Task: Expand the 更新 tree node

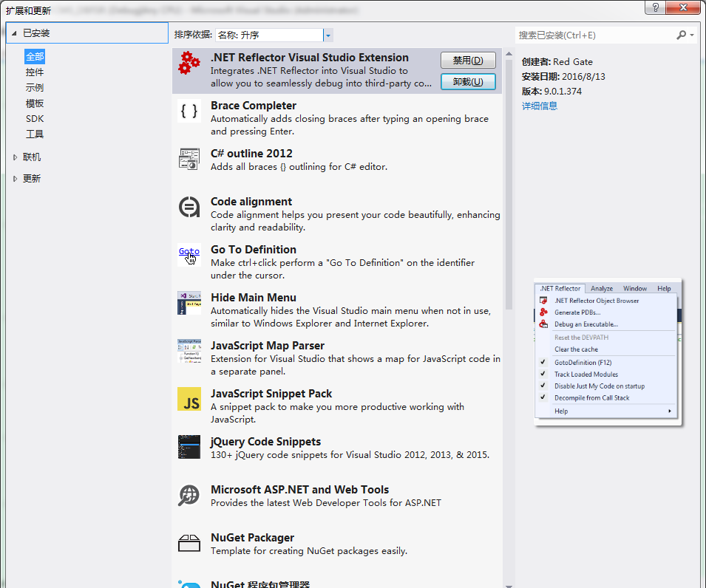Action: 15,179
